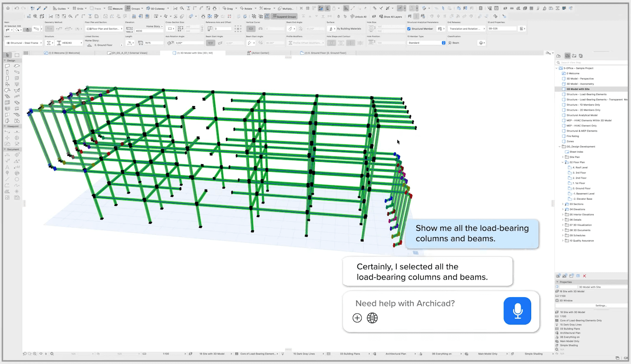Select the Arrow tool in the toolbox
The height and width of the screenshot is (364, 631).
7,55
